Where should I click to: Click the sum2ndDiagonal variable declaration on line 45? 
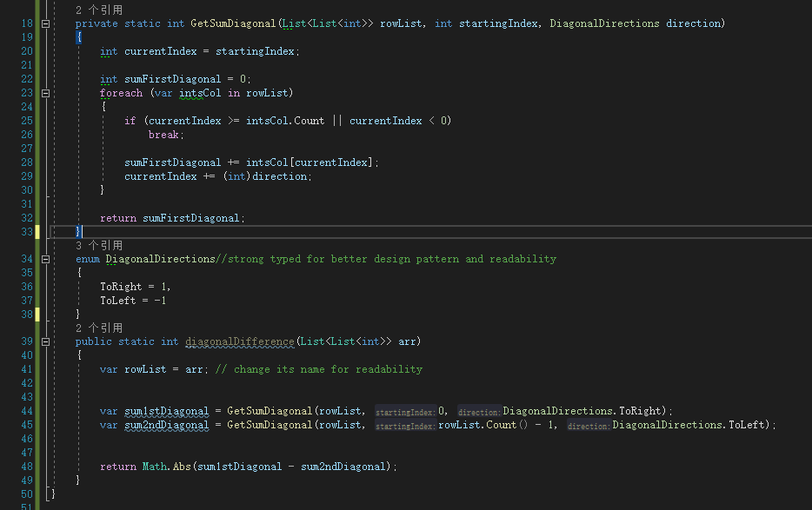167,425
